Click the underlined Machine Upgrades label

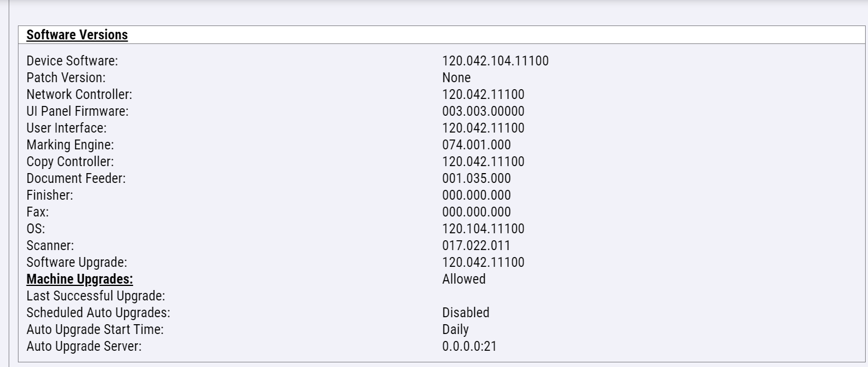[x=80, y=279]
